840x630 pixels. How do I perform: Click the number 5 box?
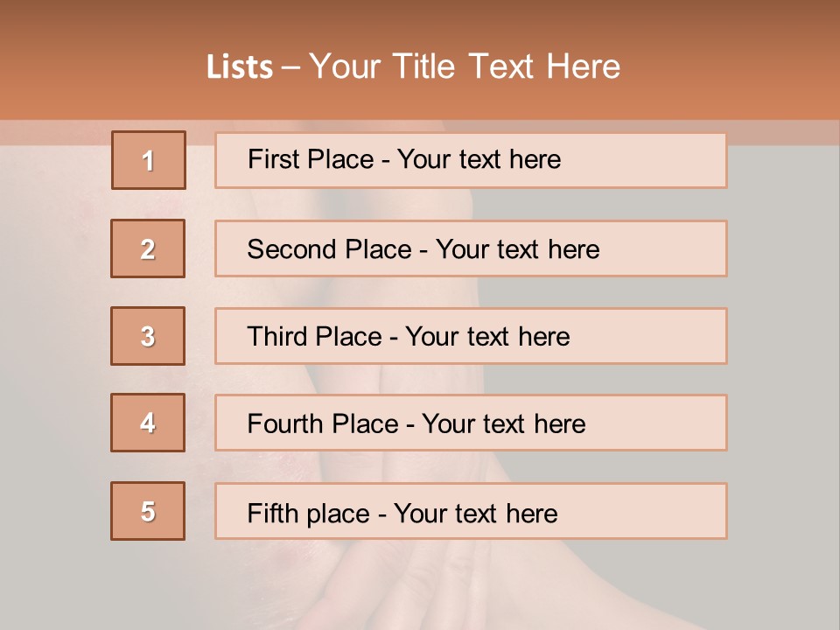point(148,511)
